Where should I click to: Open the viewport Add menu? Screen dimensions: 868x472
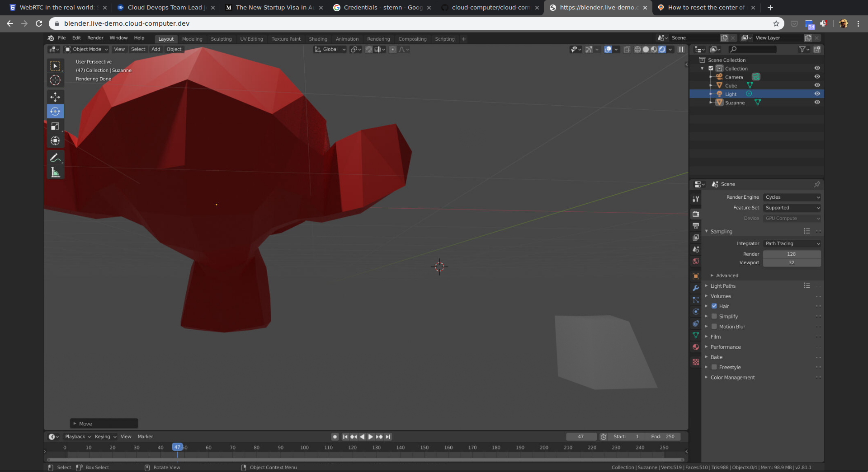coord(156,49)
